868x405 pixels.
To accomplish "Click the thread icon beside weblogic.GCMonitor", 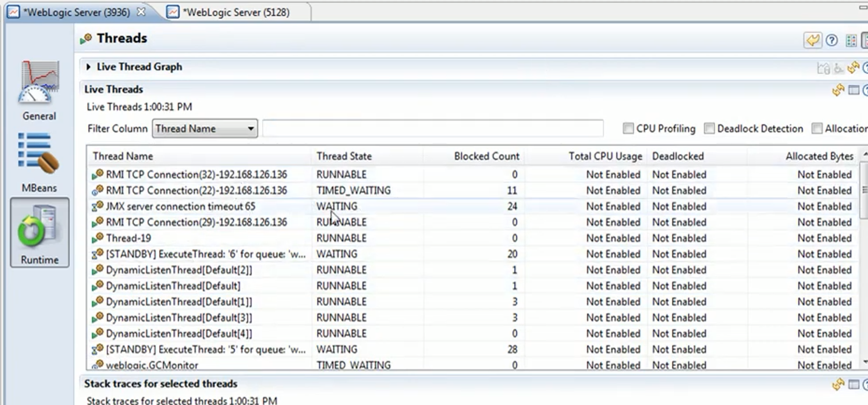I will coord(97,365).
